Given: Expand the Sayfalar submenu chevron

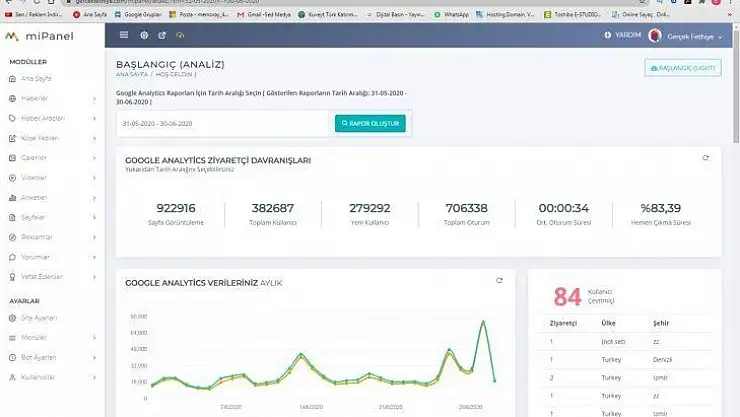Looking at the screenshot, I should (94, 217).
